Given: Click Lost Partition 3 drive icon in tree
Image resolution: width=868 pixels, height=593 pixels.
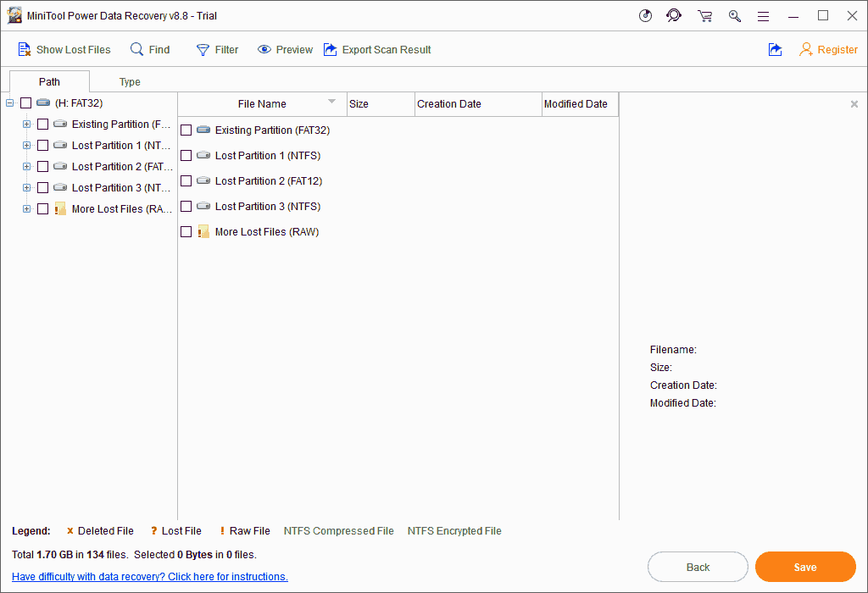Looking at the screenshot, I should pos(60,187).
